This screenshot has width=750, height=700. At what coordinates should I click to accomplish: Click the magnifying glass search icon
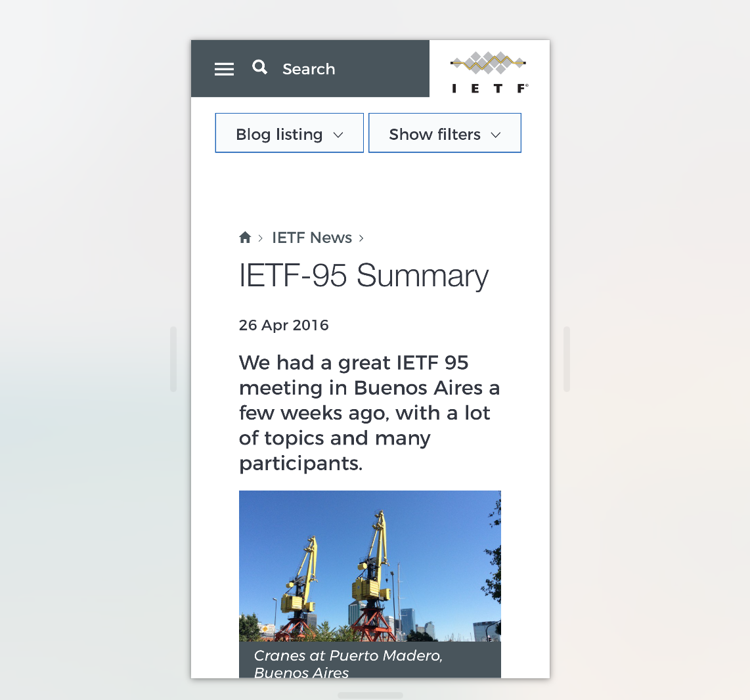coord(259,66)
